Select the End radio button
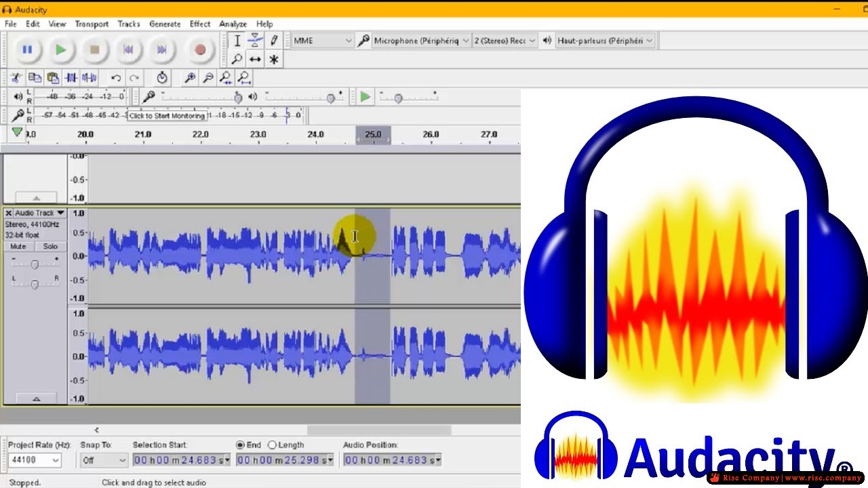The height and width of the screenshot is (488, 868). point(240,445)
